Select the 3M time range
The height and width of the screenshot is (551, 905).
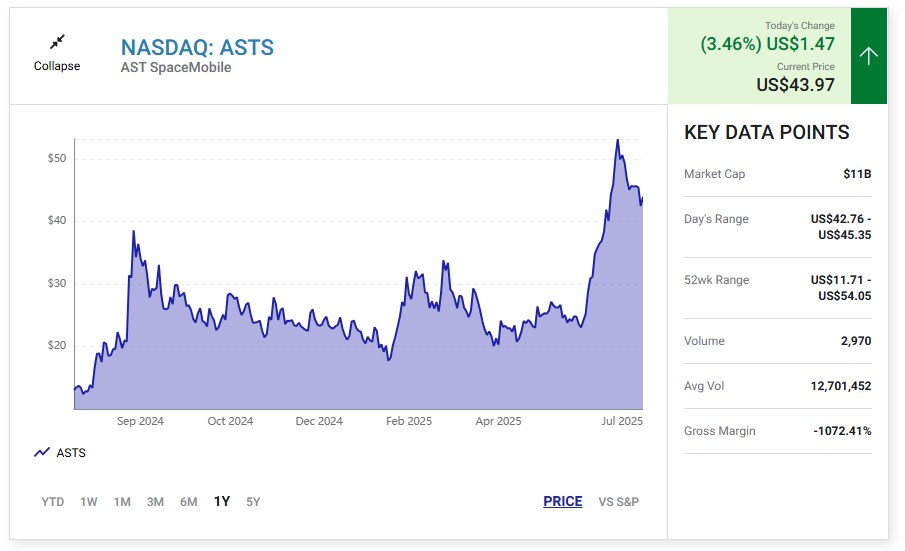(155, 502)
